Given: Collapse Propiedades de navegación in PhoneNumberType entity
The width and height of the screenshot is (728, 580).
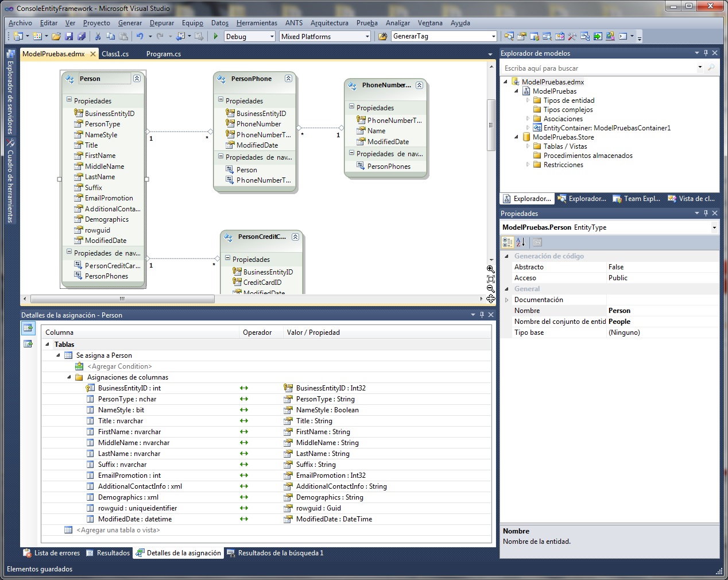Looking at the screenshot, I should click(x=351, y=153).
